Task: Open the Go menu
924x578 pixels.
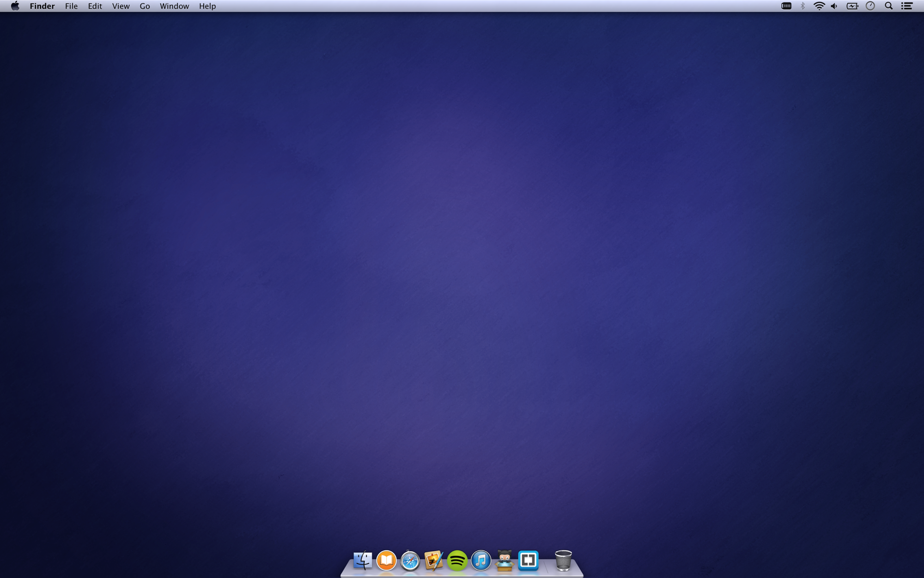Action: point(145,6)
